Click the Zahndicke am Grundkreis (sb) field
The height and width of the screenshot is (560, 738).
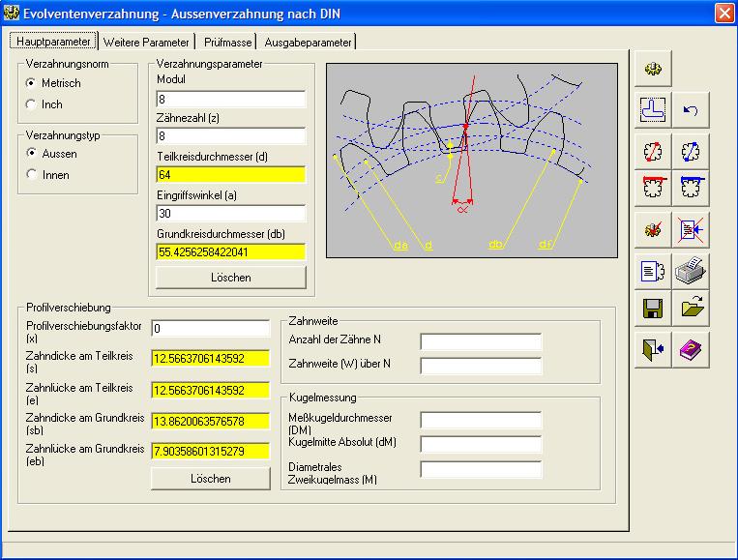211,421
